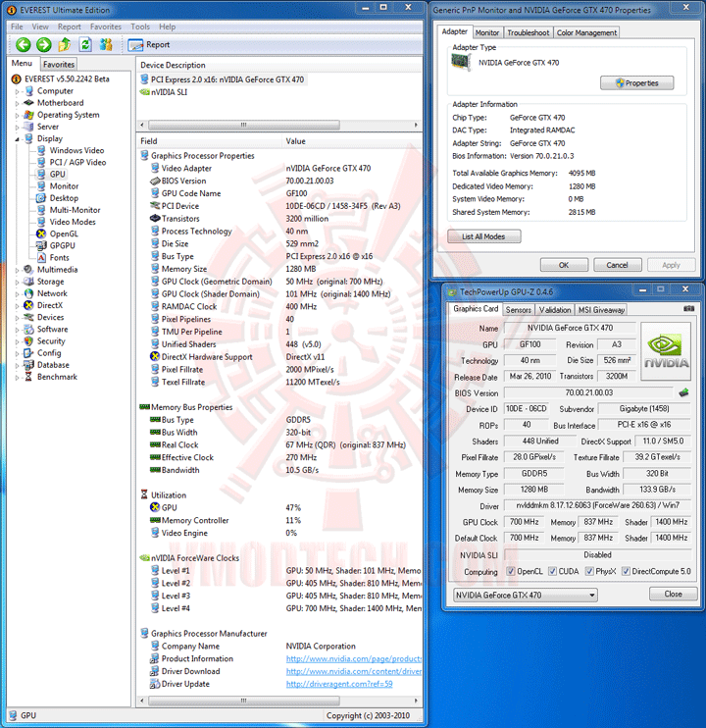Click the adapter card icon in Properties dialog
Screen dimensions: 706x728
click(x=461, y=62)
